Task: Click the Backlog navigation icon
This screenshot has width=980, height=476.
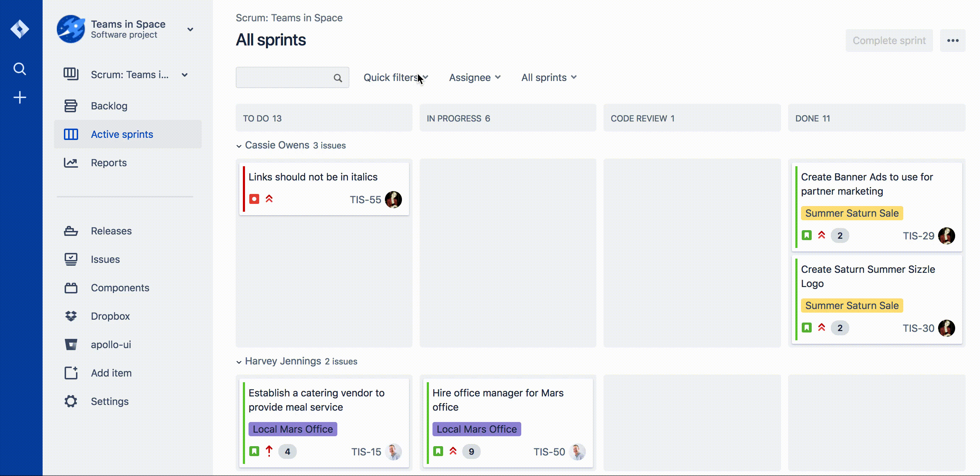Action: click(x=71, y=106)
